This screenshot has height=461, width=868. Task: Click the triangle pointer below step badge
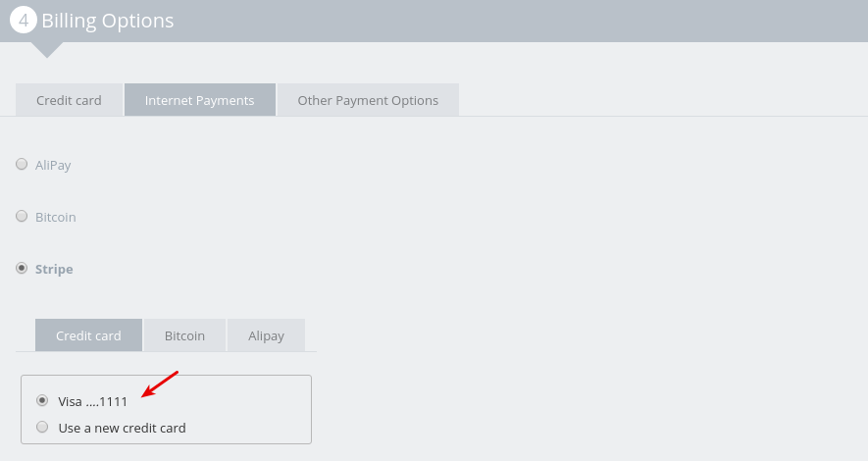pyautogui.click(x=47, y=50)
